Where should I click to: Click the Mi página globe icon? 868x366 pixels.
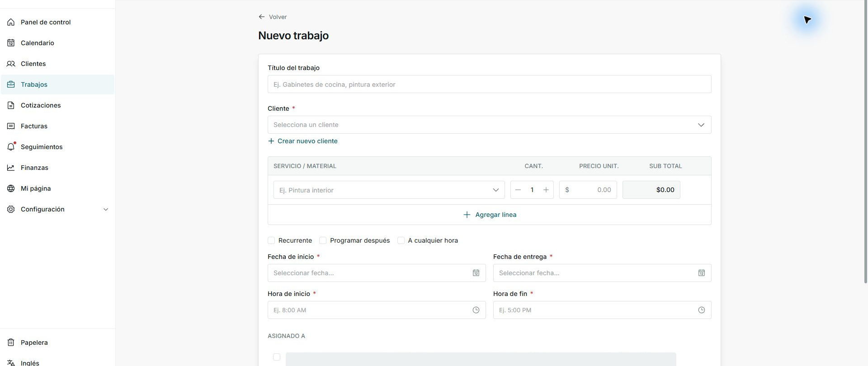pos(11,188)
